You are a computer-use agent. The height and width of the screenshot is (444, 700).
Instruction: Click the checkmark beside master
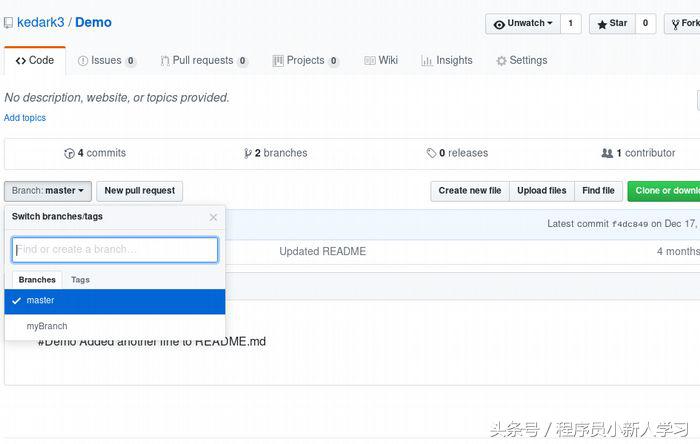(17, 301)
